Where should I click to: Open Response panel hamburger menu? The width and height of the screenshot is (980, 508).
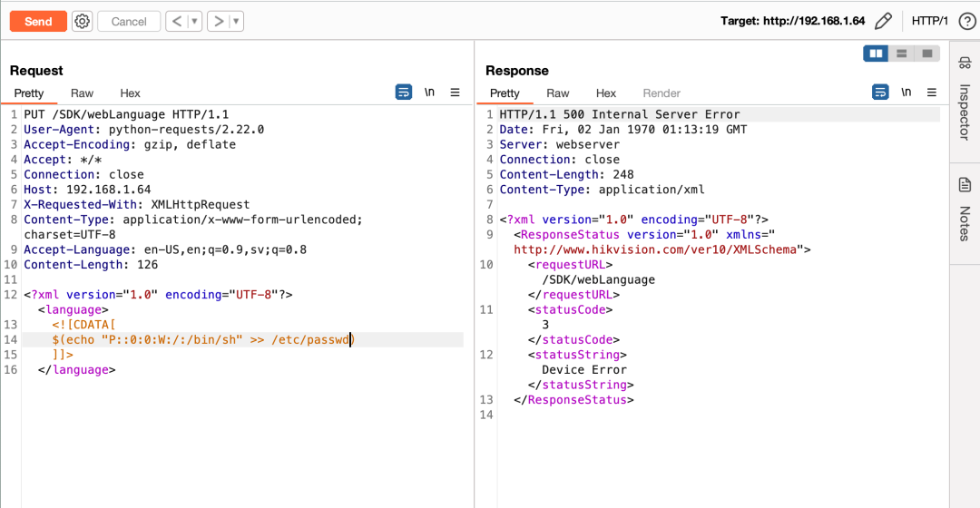(932, 93)
